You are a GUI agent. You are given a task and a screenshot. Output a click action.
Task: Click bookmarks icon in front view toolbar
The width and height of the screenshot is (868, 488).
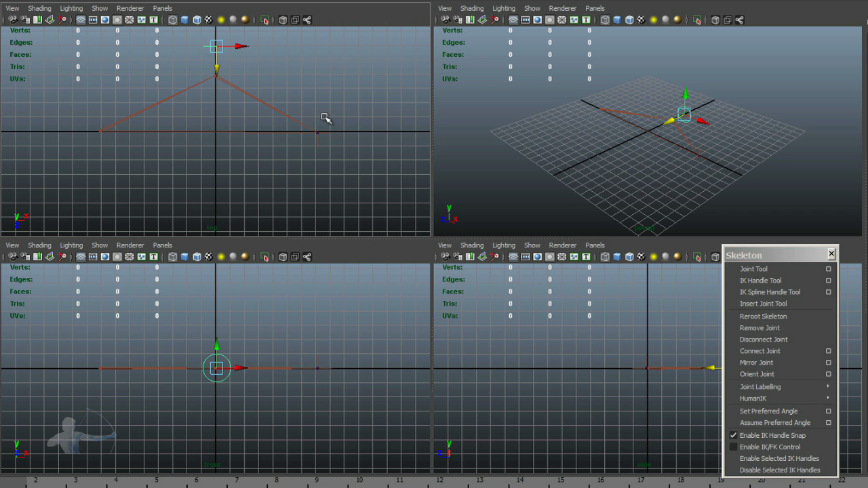click(37, 257)
